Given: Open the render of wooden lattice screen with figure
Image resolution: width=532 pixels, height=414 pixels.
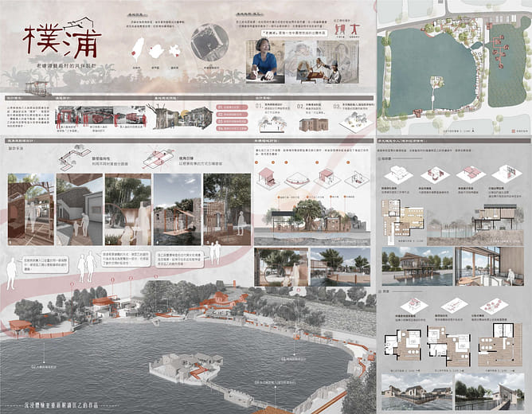Looking at the screenshot, I should [x=227, y=209].
